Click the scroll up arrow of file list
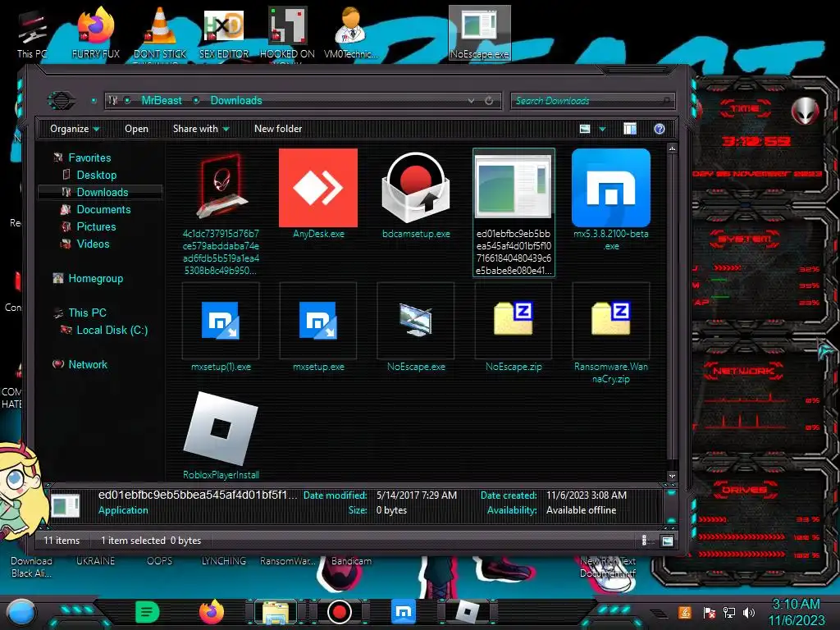Viewport: 840px width, 630px height. [x=672, y=148]
